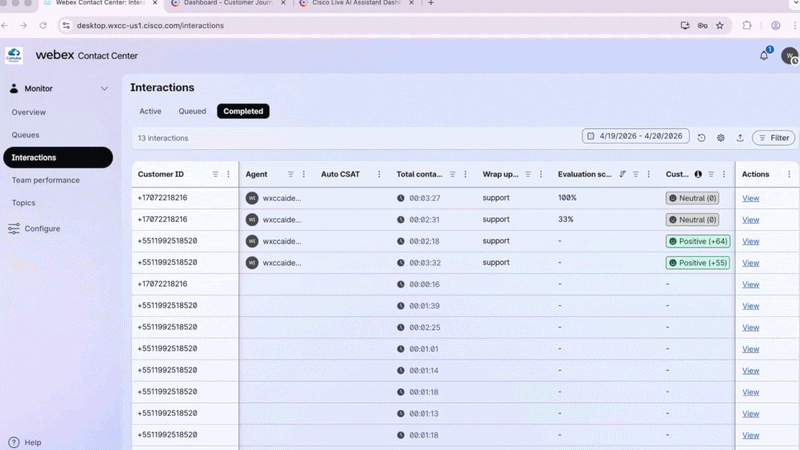
Task: Open Total contact column options menu
Action: point(465,174)
